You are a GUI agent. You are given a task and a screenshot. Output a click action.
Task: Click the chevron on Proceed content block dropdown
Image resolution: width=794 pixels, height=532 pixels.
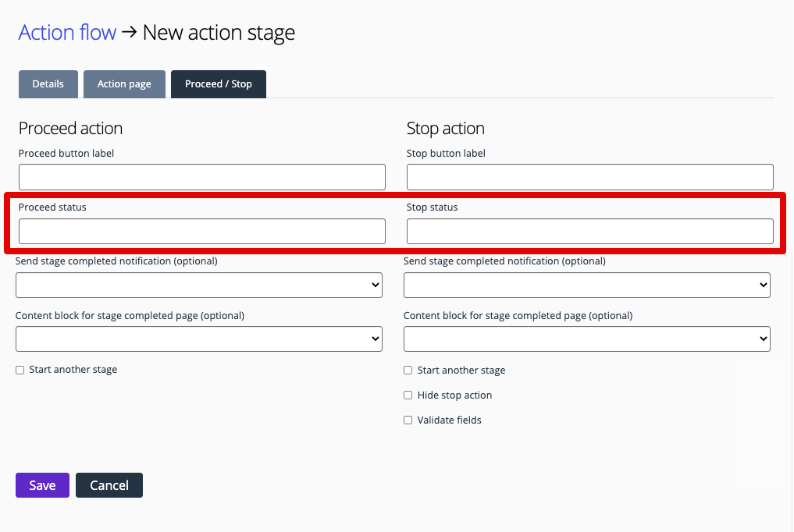tap(375, 339)
